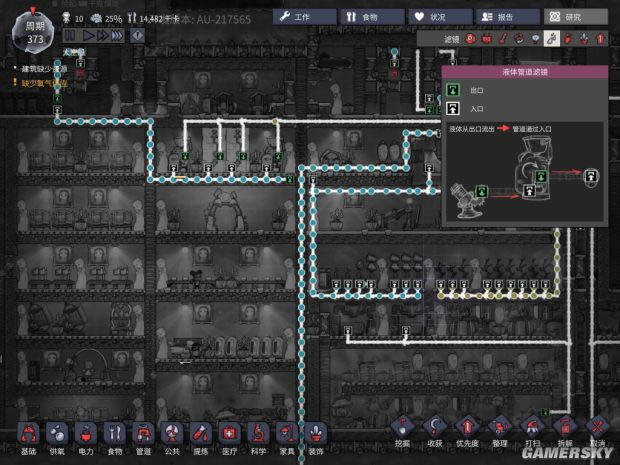The height and width of the screenshot is (465, 620).
Task: Set game speed to fastest
Action: point(116,35)
